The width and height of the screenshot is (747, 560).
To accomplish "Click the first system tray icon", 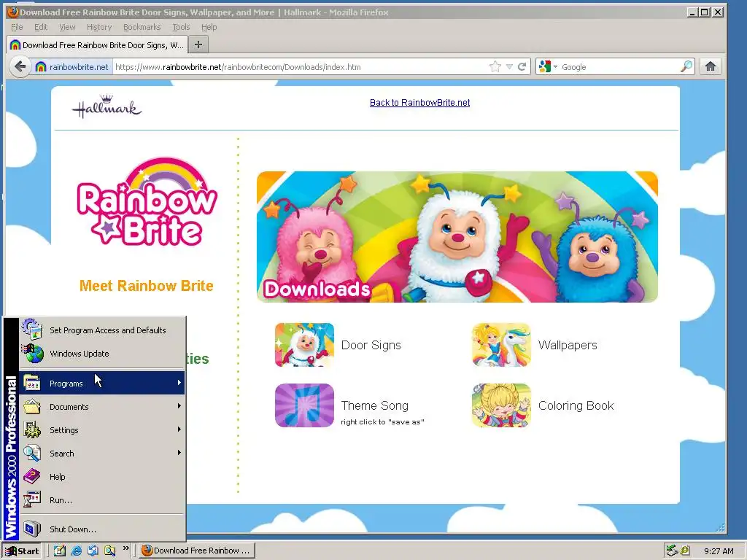I will click(672, 551).
